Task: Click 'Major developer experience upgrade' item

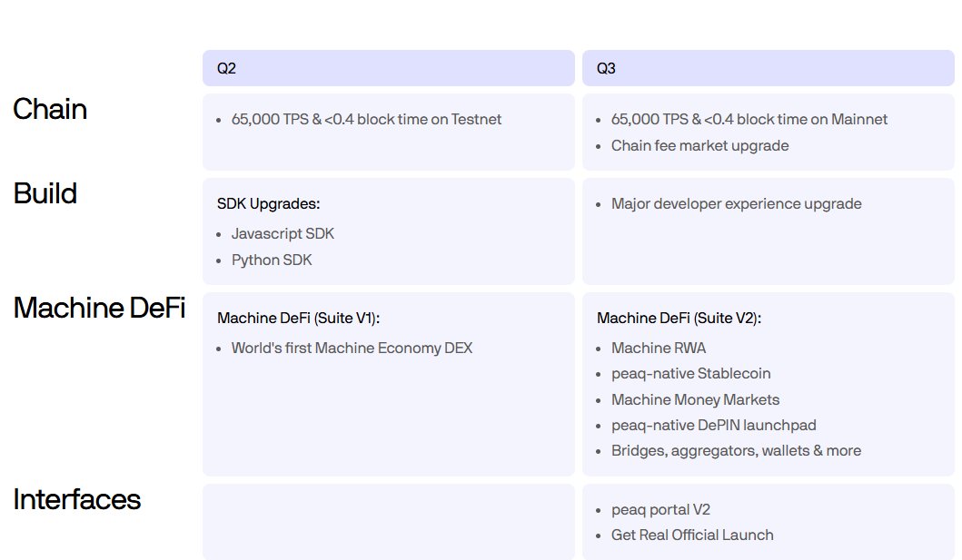Action: click(x=736, y=203)
